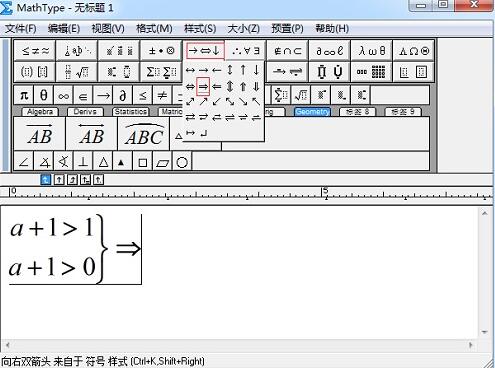Insert the southeast diagonal arrow ↘

point(243,101)
